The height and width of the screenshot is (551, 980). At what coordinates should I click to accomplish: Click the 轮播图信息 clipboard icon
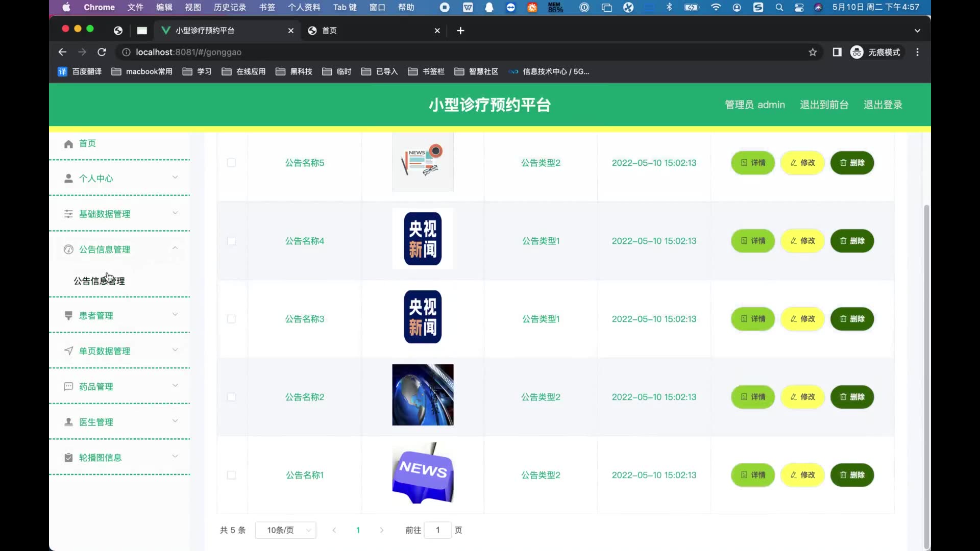click(x=68, y=458)
